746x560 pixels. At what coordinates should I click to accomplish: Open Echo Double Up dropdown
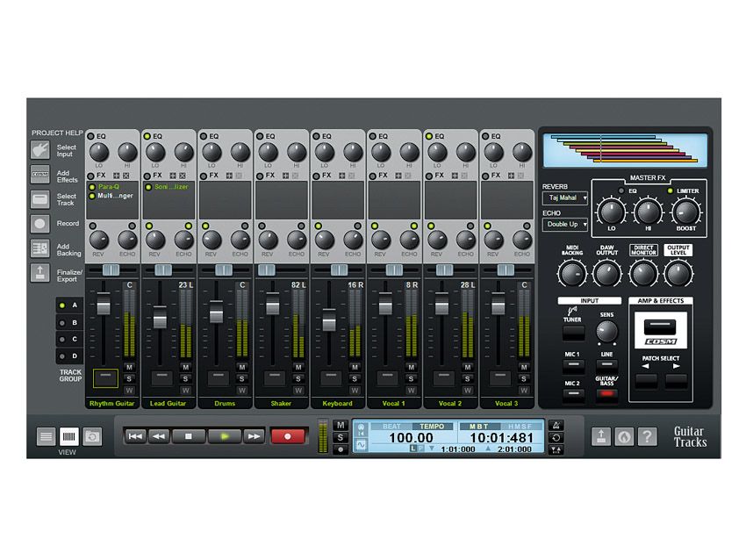point(565,224)
